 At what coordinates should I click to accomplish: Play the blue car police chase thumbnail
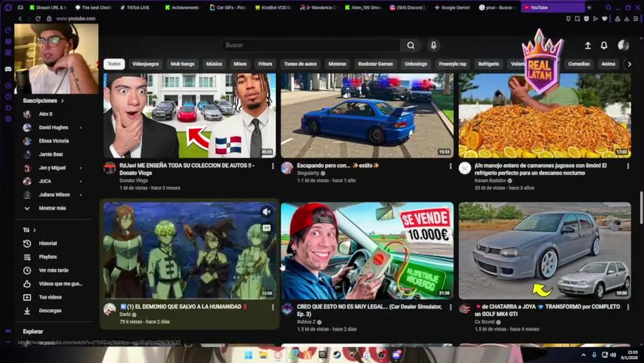(x=367, y=115)
